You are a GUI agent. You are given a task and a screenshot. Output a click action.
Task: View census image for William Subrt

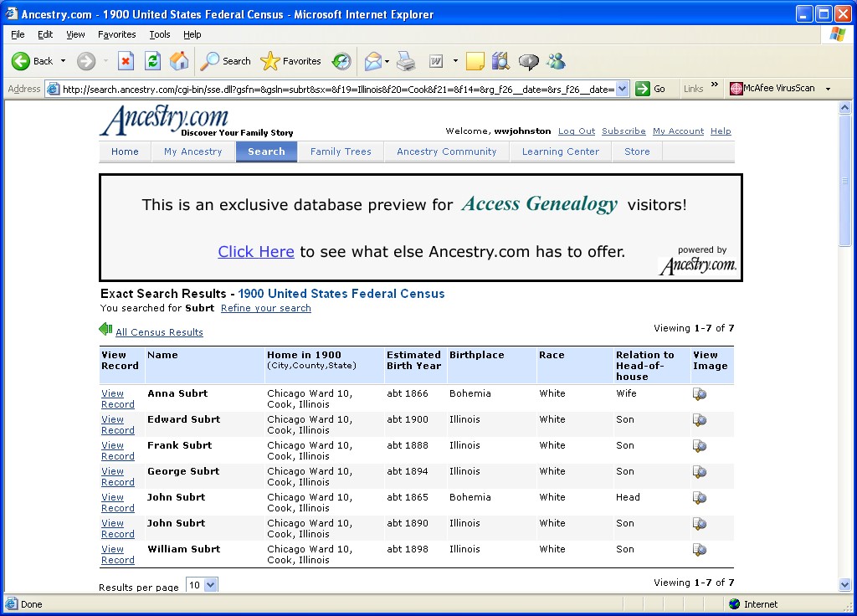700,550
